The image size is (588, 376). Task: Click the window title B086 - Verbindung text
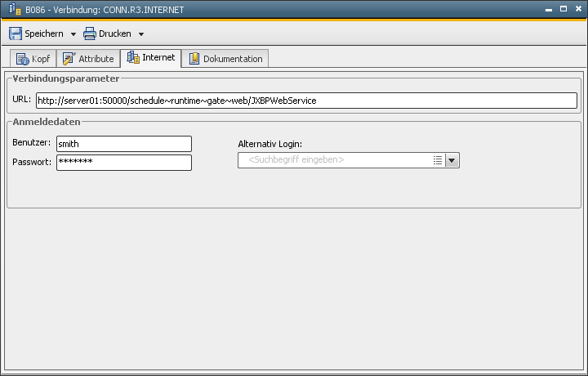point(105,10)
